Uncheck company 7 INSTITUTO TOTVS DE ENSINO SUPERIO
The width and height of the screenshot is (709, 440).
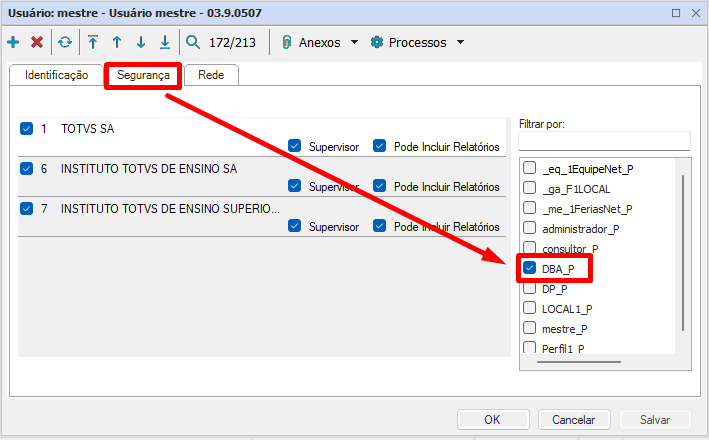tap(26, 208)
